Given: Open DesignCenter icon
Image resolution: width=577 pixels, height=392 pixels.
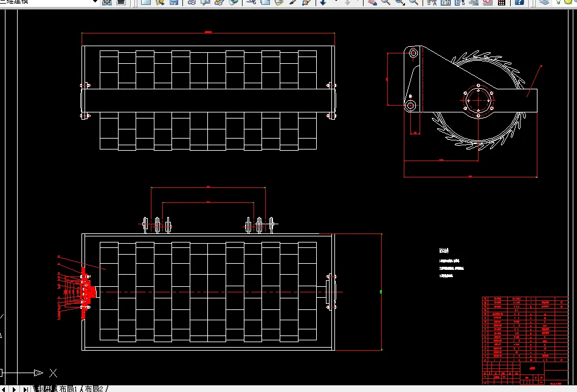Looking at the screenshot, I should click(446, 2).
